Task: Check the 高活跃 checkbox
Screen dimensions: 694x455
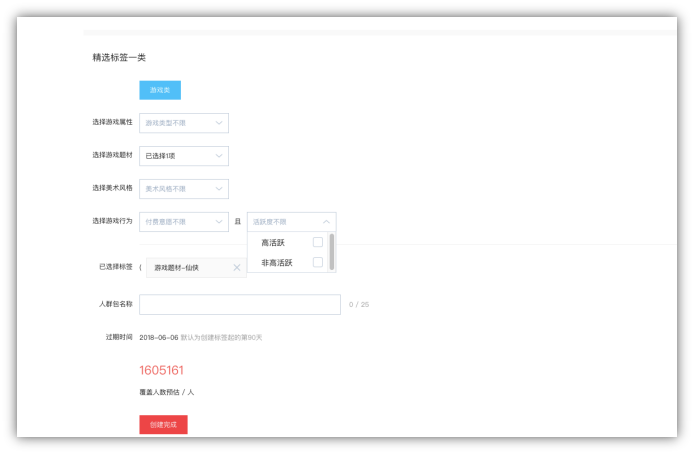Action: point(317,242)
